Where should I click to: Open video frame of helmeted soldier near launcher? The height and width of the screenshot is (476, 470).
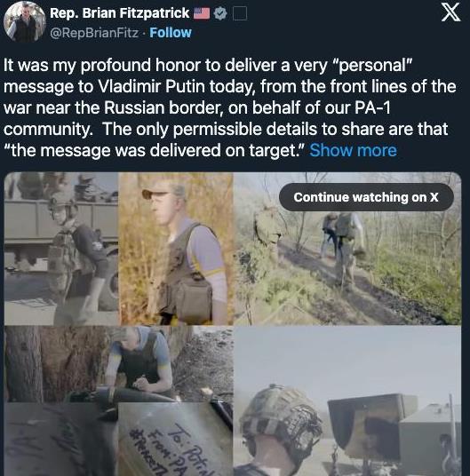pyautogui.click(x=347, y=401)
